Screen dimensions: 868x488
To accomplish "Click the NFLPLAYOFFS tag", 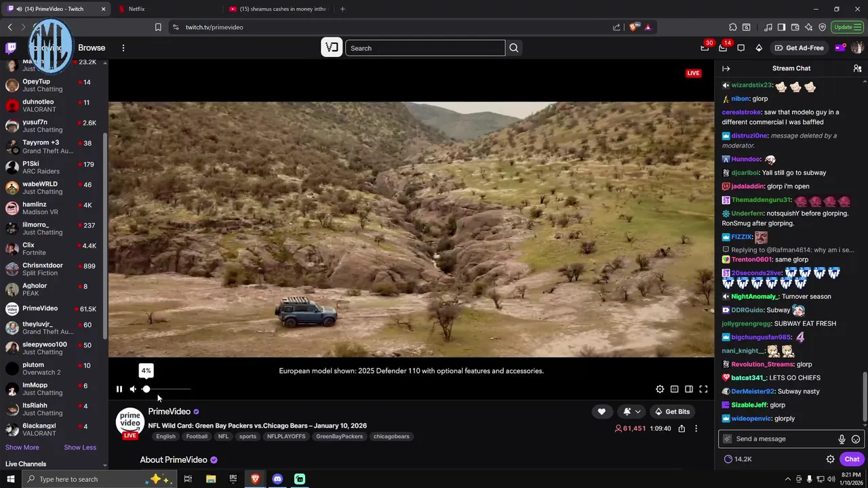I will (286, 436).
